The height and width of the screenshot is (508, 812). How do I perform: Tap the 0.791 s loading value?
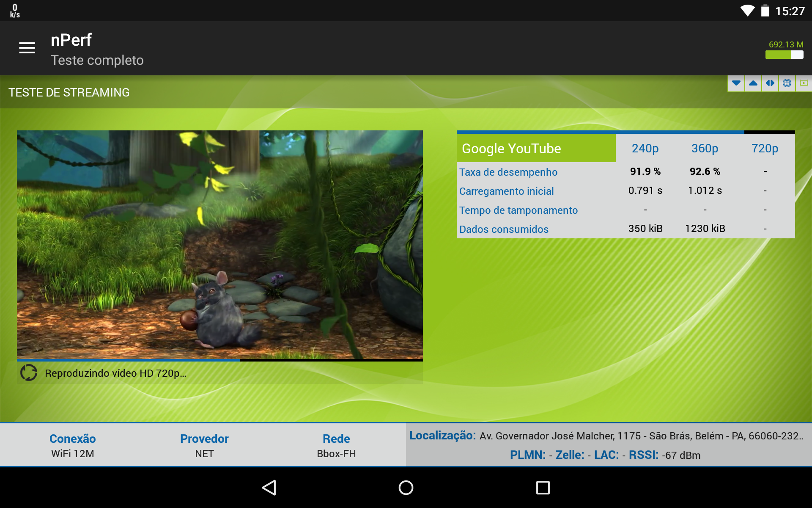tap(645, 190)
